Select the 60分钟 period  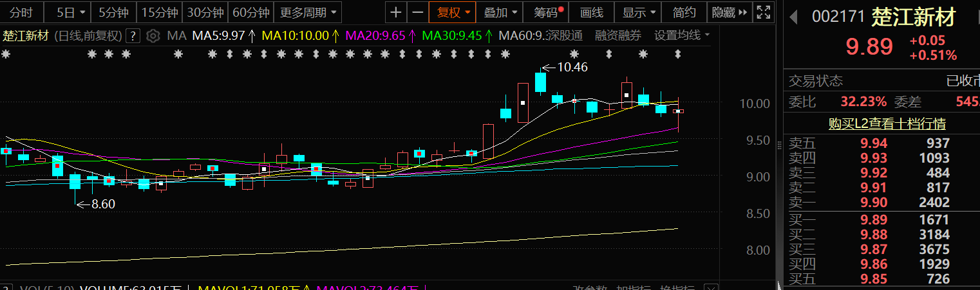251,12
